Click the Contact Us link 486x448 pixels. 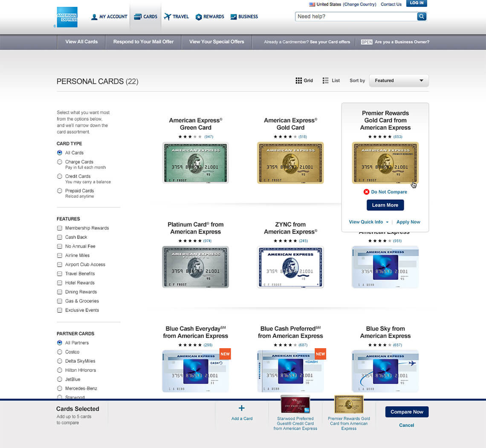(391, 4)
